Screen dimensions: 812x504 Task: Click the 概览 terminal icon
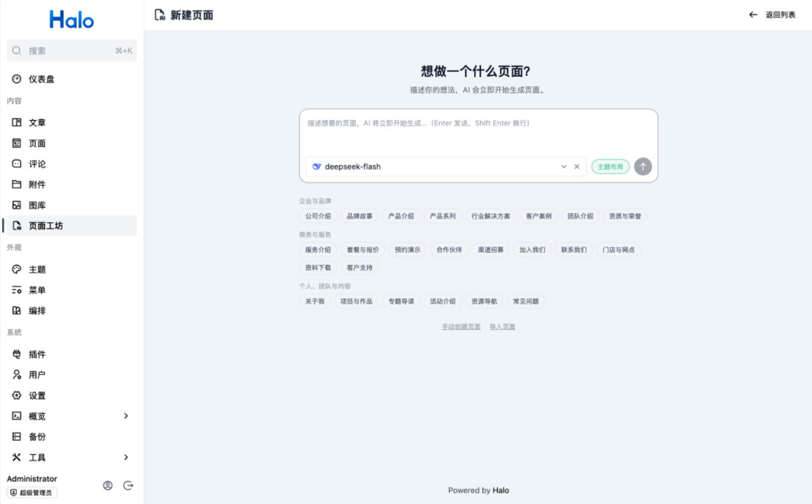tap(17, 416)
